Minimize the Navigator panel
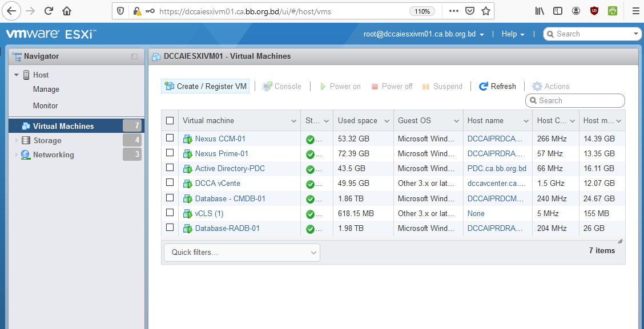The height and width of the screenshot is (329, 644). coord(134,56)
